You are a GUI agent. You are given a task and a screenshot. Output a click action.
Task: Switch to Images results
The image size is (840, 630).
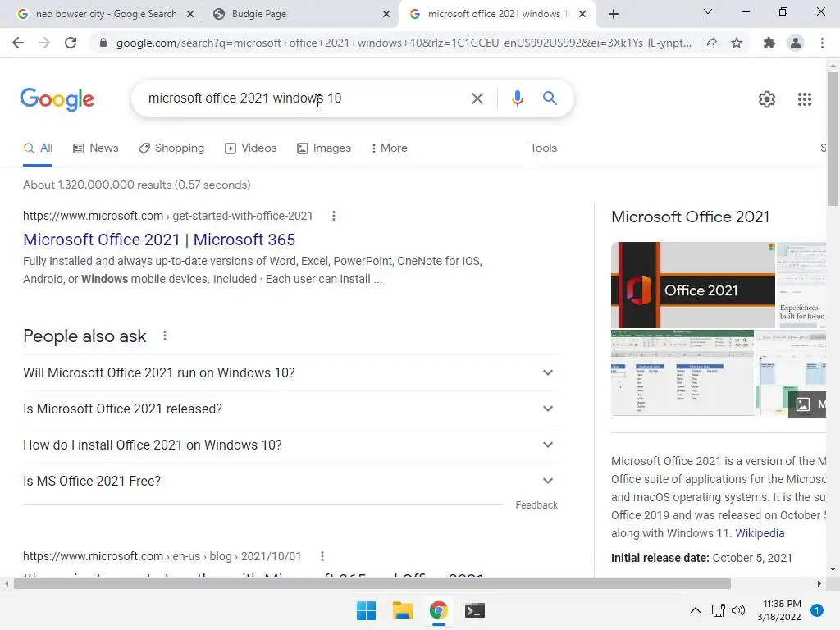(324, 148)
